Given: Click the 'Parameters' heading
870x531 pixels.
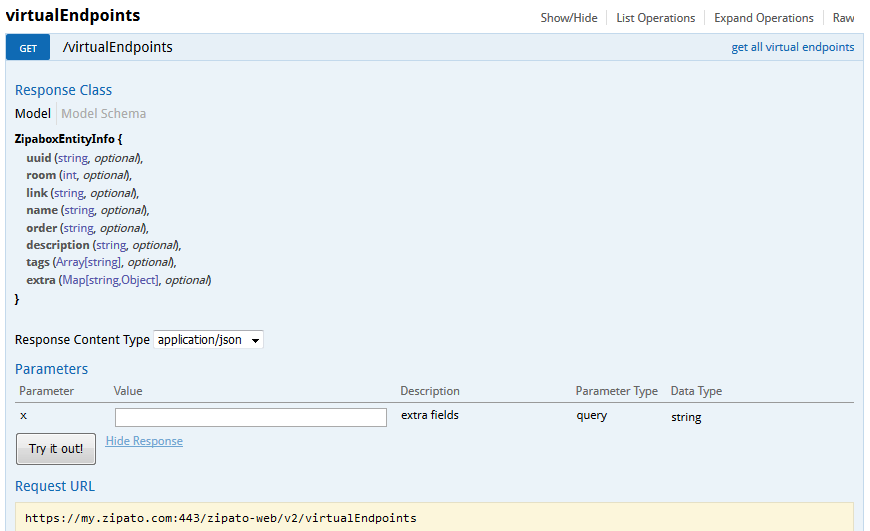Looking at the screenshot, I should click(x=51, y=369).
